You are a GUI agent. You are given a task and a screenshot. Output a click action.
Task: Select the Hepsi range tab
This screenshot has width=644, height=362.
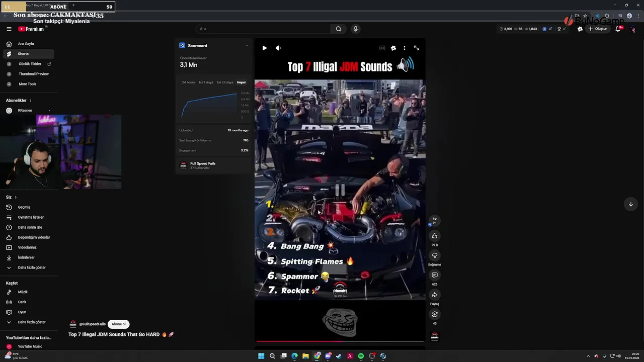click(x=242, y=82)
